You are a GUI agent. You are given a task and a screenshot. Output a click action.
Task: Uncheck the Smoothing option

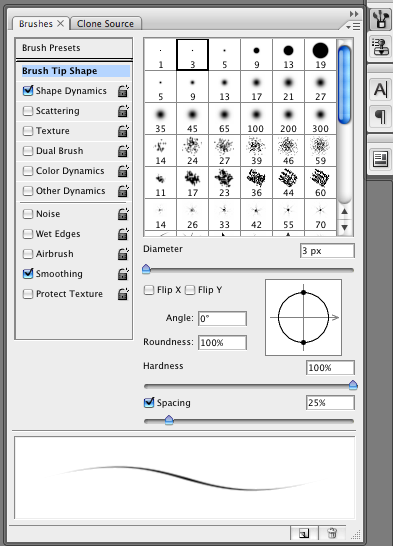(28, 274)
